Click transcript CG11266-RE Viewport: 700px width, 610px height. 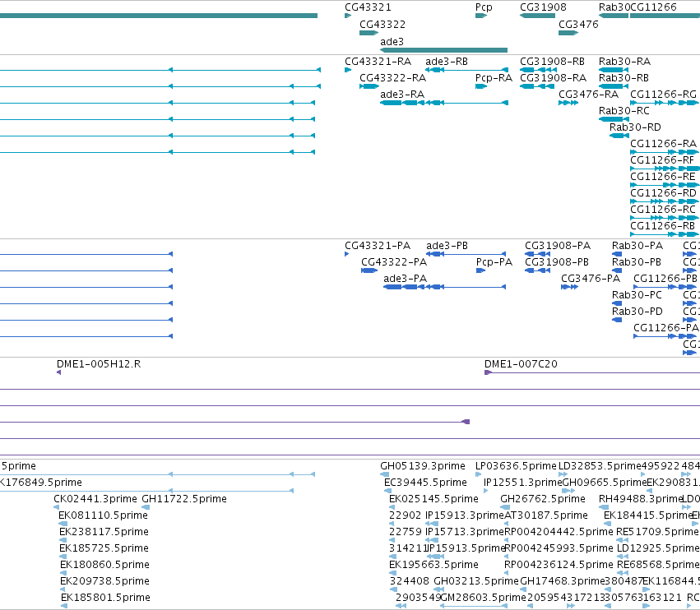[662, 177]
